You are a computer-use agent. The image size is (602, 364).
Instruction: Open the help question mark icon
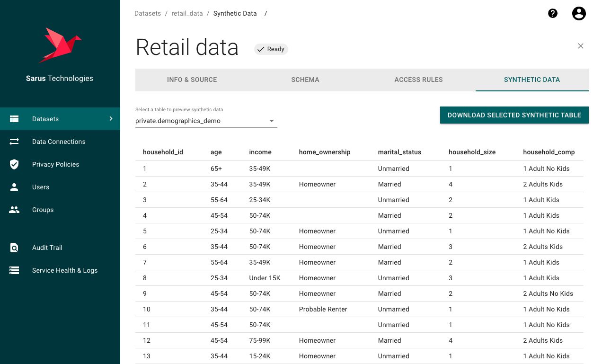(553, 13)
